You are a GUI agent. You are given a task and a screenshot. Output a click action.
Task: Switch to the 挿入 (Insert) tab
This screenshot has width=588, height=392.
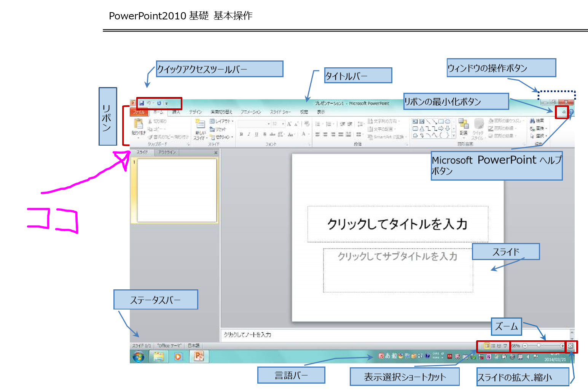point(176,112)
